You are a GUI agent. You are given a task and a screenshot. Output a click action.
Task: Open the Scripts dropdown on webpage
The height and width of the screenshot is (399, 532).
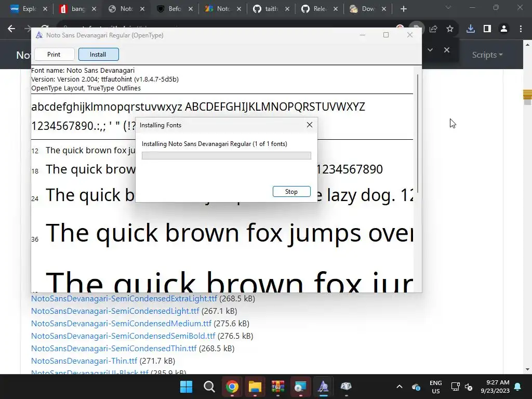pyautogui.click(x=487, y=55)
